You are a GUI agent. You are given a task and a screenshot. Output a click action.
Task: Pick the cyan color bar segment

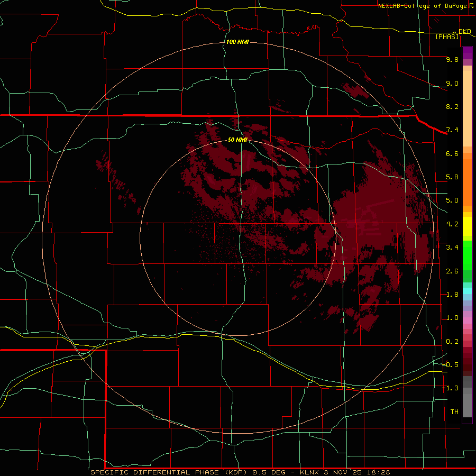coord(467,290)
